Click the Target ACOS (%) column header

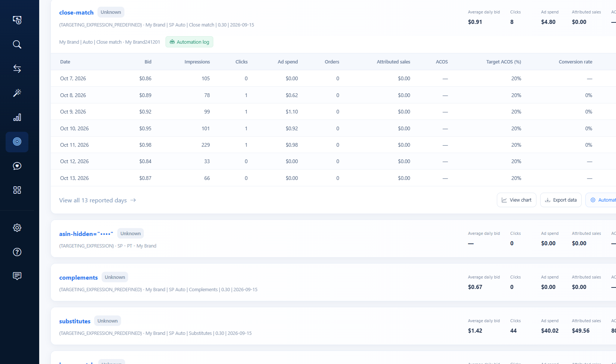[x=504, y=62]
